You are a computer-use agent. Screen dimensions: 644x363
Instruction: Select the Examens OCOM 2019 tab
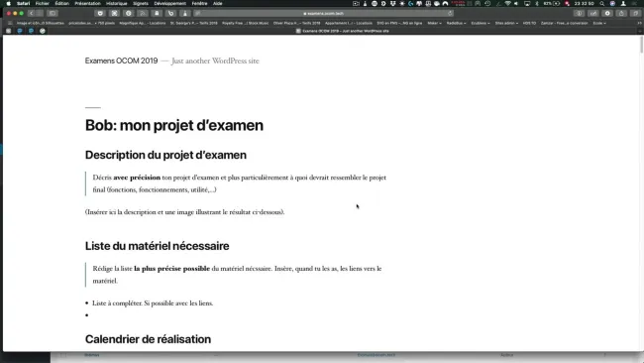[x=343, y=31]
